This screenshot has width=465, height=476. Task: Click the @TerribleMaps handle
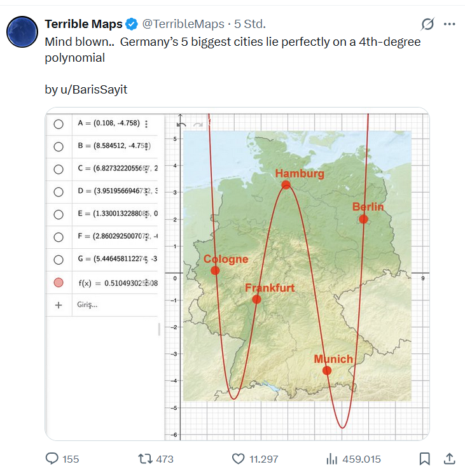coord(183,24)
